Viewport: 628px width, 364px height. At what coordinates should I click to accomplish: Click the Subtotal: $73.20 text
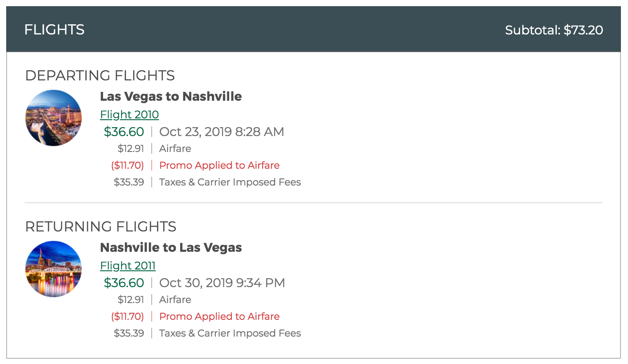(554, 30)
